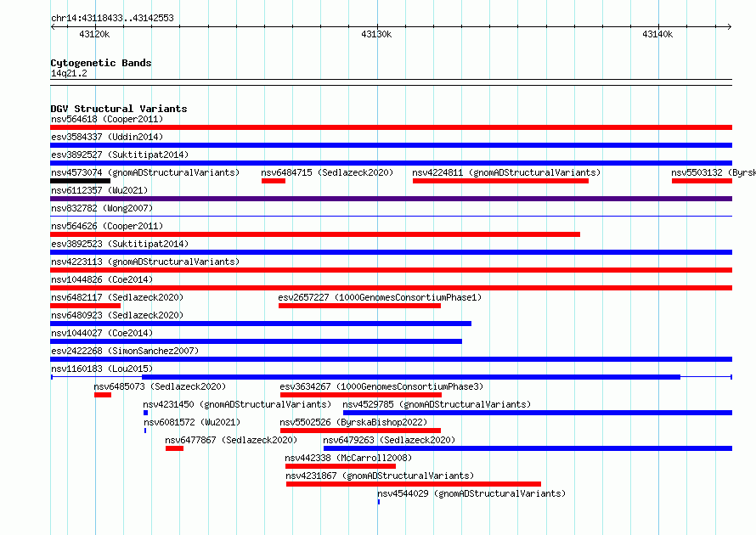Select the blue bar under nsv4529785

(x=538, y=413)
